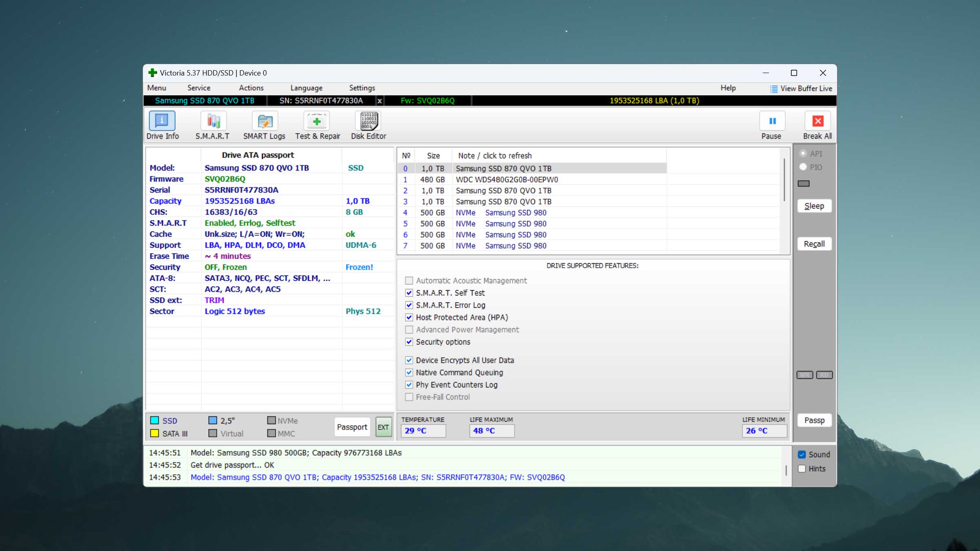Open the Disk Editor toolbar icon
The image size is (980, 551).
[369, 121]
